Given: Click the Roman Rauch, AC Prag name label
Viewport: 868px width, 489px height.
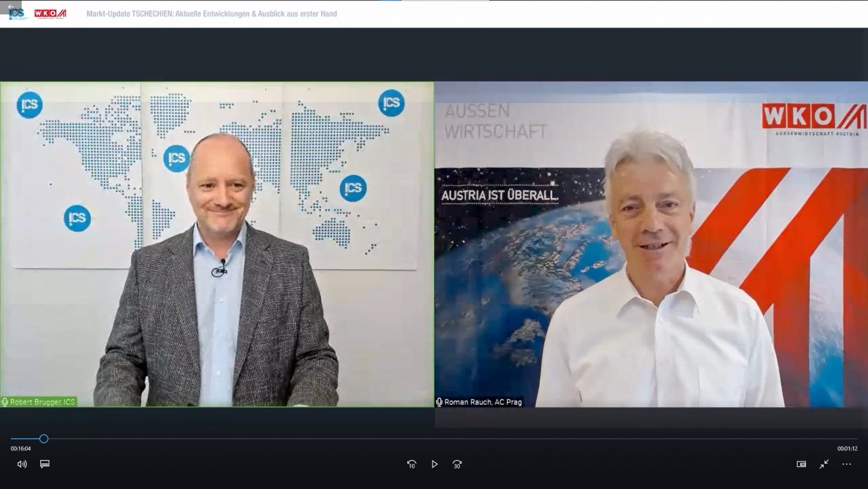Looking at the screenshot, I should tap(483, 402).
